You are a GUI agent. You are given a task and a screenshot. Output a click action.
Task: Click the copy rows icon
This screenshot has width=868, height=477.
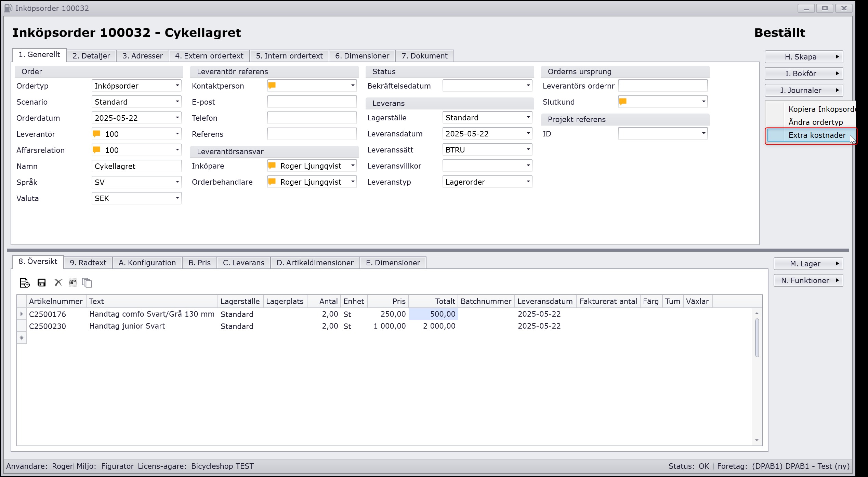(x=87, y=283)
